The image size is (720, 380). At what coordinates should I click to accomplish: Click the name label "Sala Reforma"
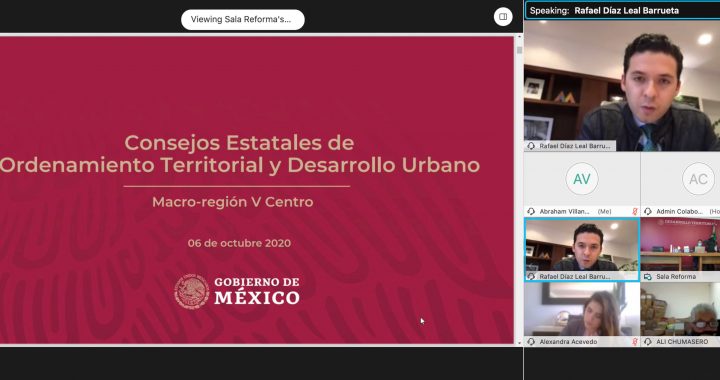tap(676, 277)
